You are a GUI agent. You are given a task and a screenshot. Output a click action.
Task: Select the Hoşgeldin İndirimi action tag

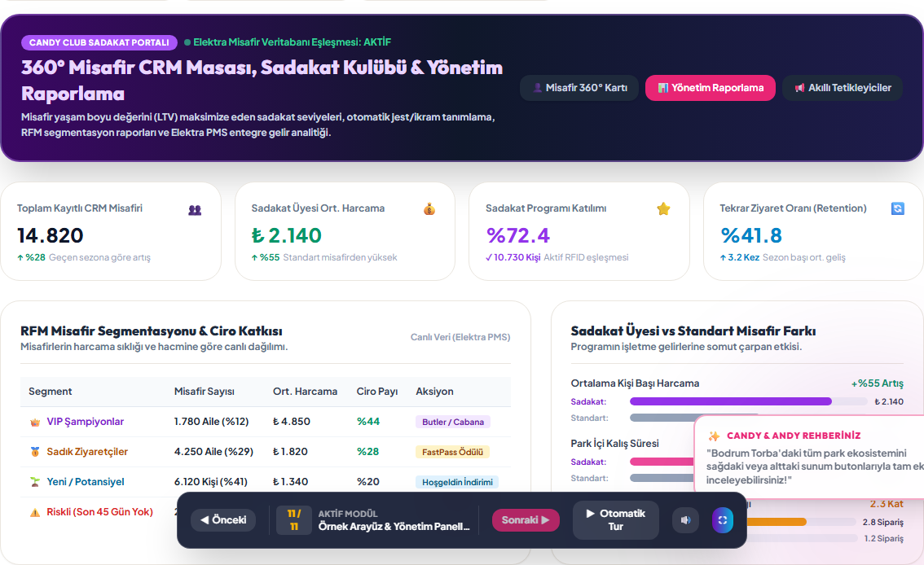pos(456,482)
